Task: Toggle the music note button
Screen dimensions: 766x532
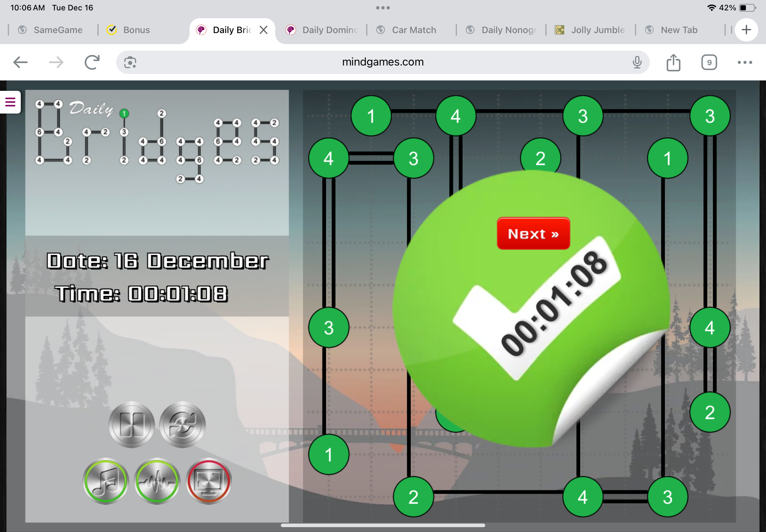Action: 106,481
